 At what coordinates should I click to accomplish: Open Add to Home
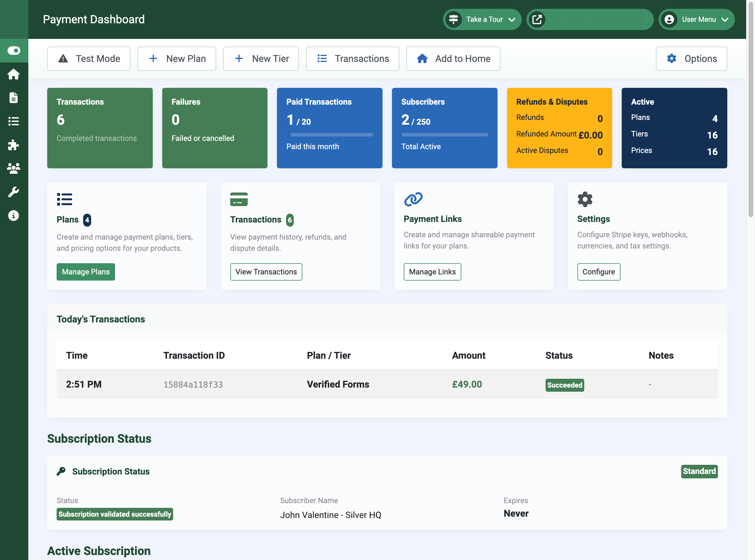pyautogui.click(x=453, y=58)
